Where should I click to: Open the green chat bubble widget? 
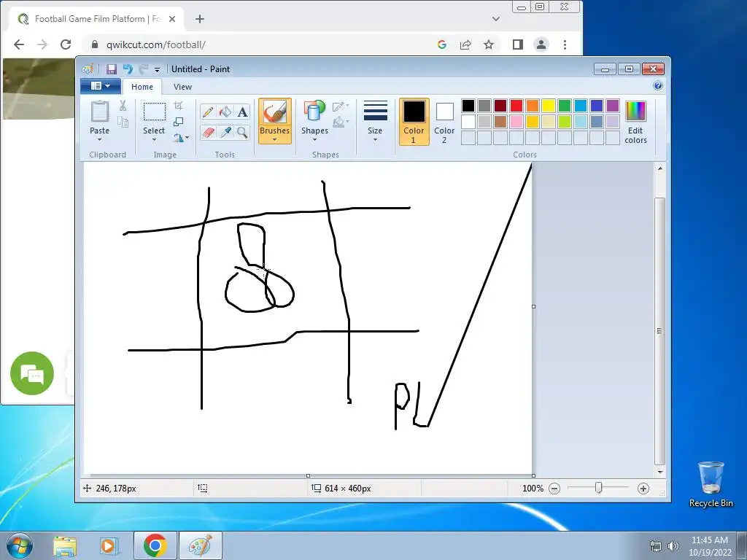click(x=32, y=373)
